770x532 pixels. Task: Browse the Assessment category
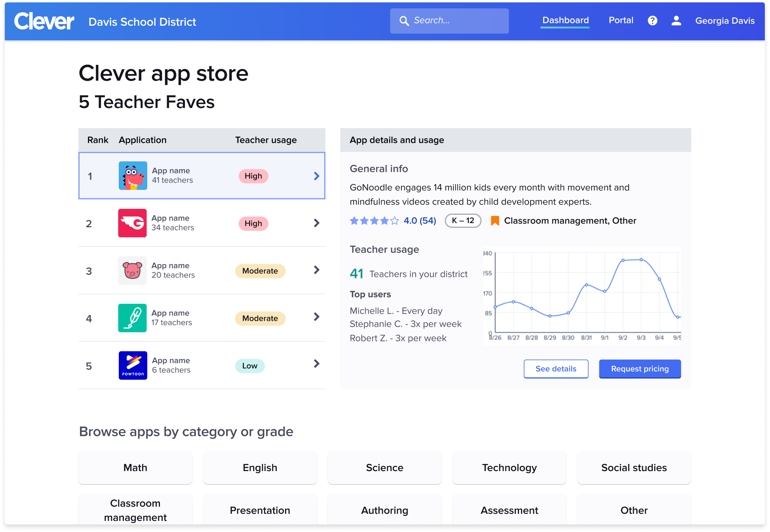(510, 510)
